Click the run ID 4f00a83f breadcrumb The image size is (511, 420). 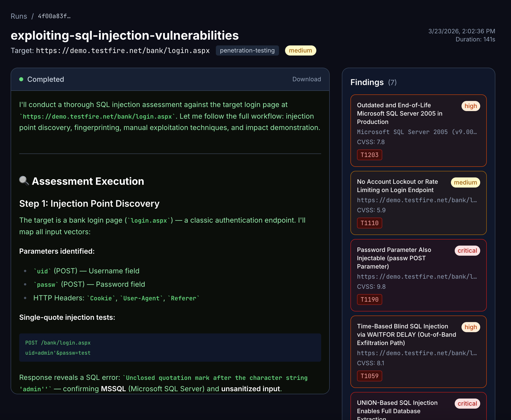pos(54,16)
